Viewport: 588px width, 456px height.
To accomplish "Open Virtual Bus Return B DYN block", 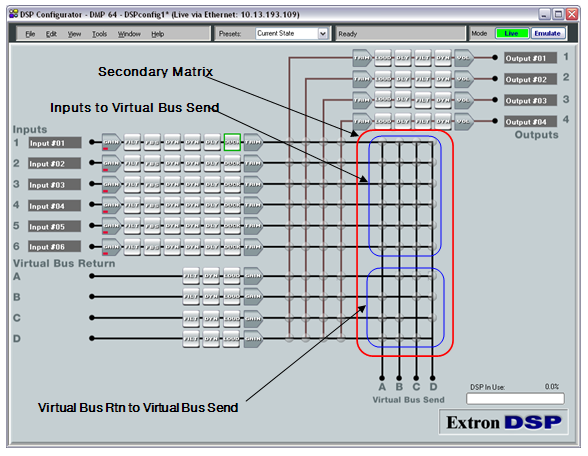I will (211, 297).
